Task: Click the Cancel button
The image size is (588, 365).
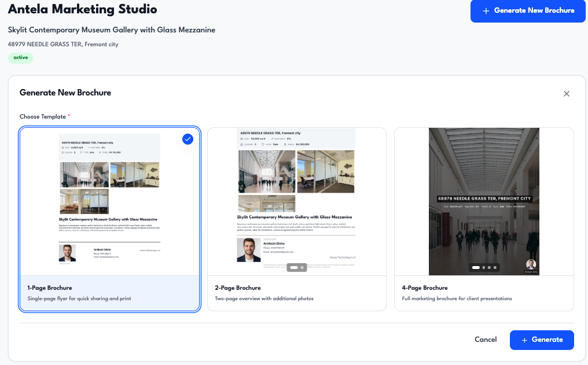Action: pos(486,340)
